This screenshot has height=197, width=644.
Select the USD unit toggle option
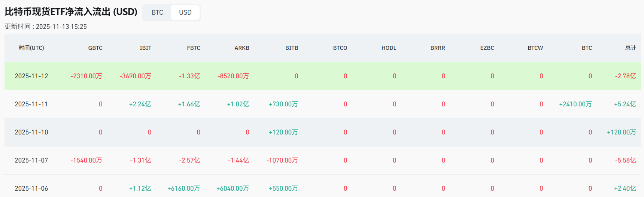click(185, 12)
